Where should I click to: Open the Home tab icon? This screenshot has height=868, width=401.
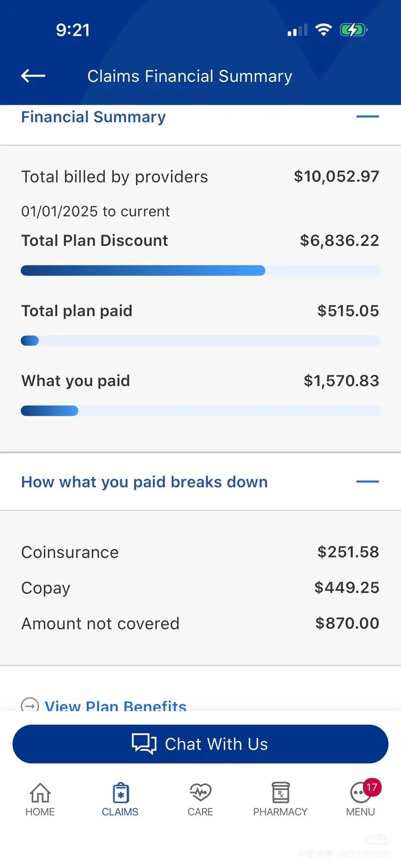(40, 792)
